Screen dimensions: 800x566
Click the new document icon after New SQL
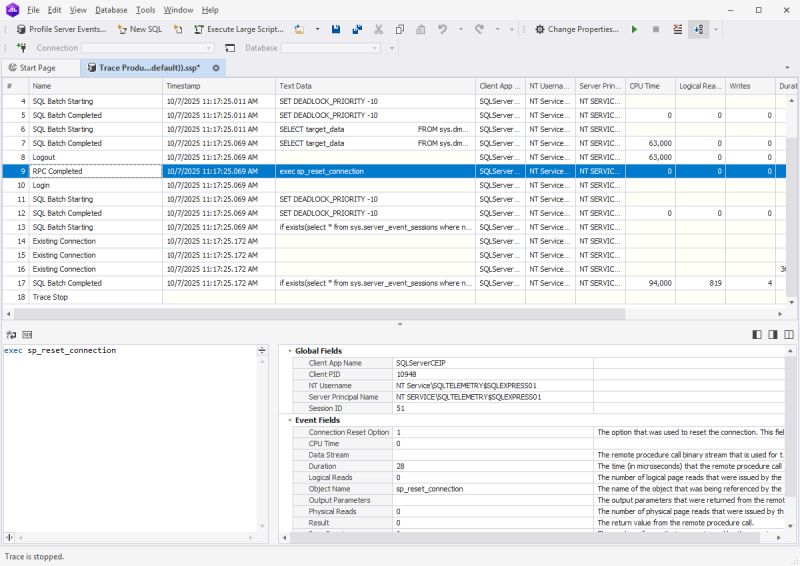pyautogui.click(x=178, y=30)
